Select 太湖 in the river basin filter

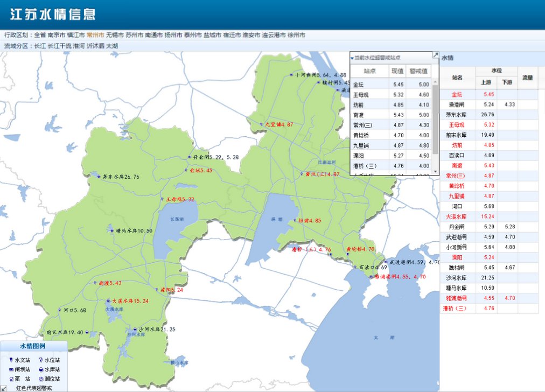[x=112, y=46]
